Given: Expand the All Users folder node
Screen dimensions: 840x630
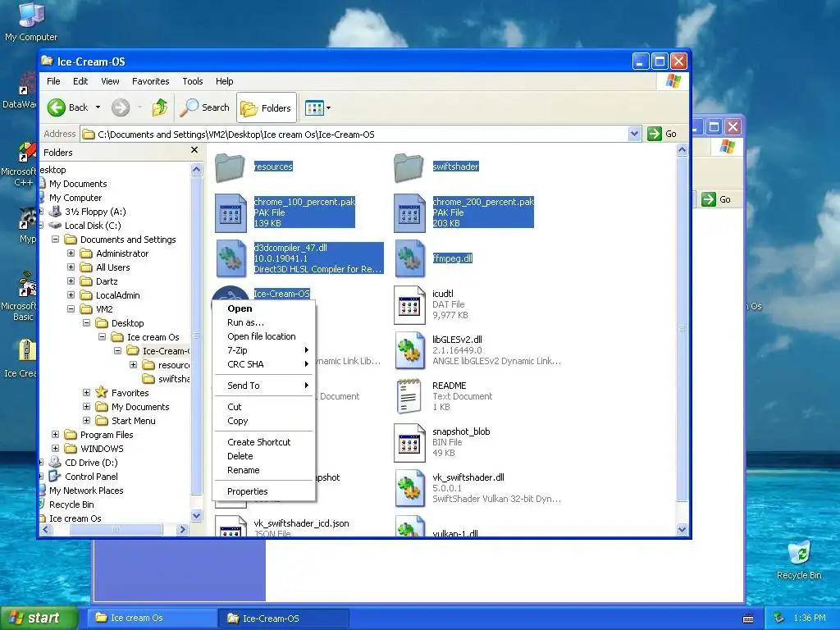Looking at the screenshot, I should [71, 267].
